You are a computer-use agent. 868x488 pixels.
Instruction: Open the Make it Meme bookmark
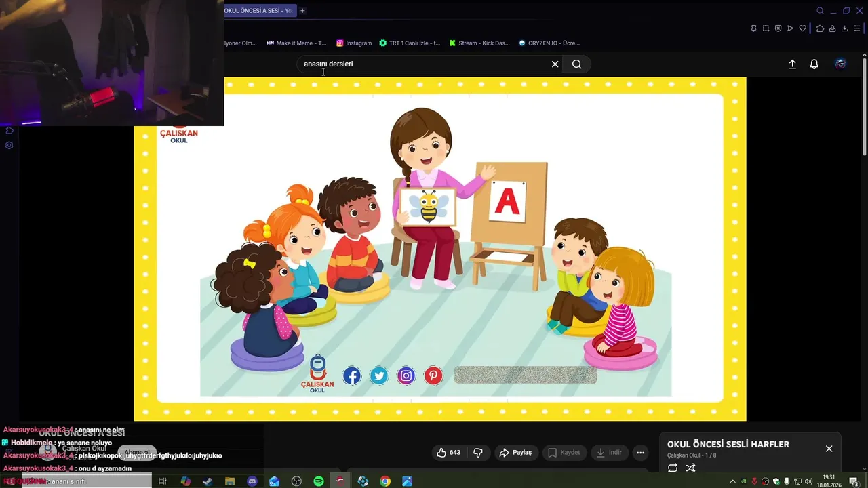296,43
